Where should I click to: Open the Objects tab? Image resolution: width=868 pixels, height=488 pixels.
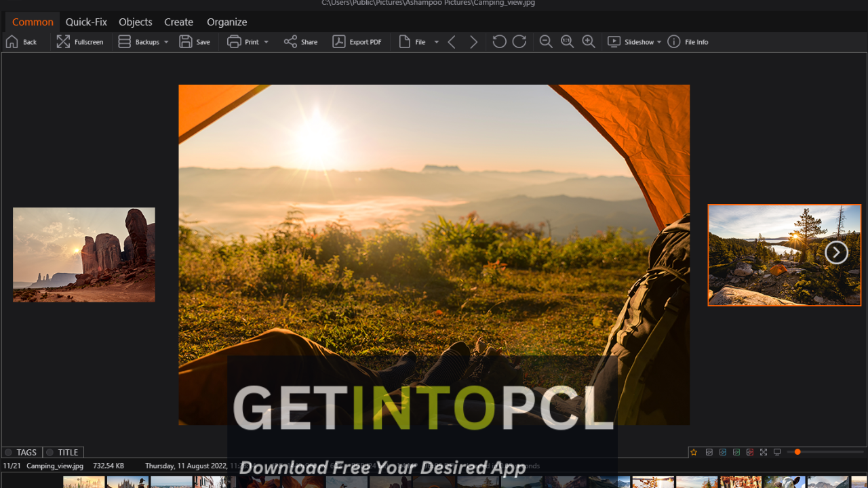[136, 22]
